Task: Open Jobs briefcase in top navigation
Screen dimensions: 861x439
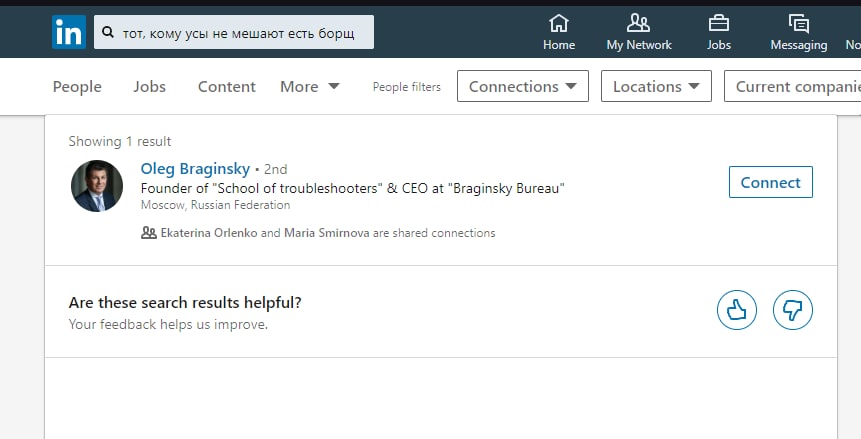Action: click(718, 32)
